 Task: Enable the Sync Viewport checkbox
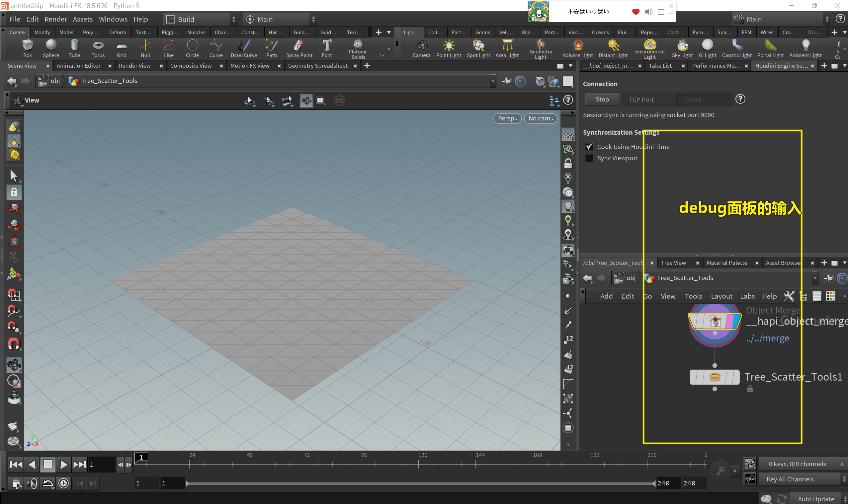[589, 158]
